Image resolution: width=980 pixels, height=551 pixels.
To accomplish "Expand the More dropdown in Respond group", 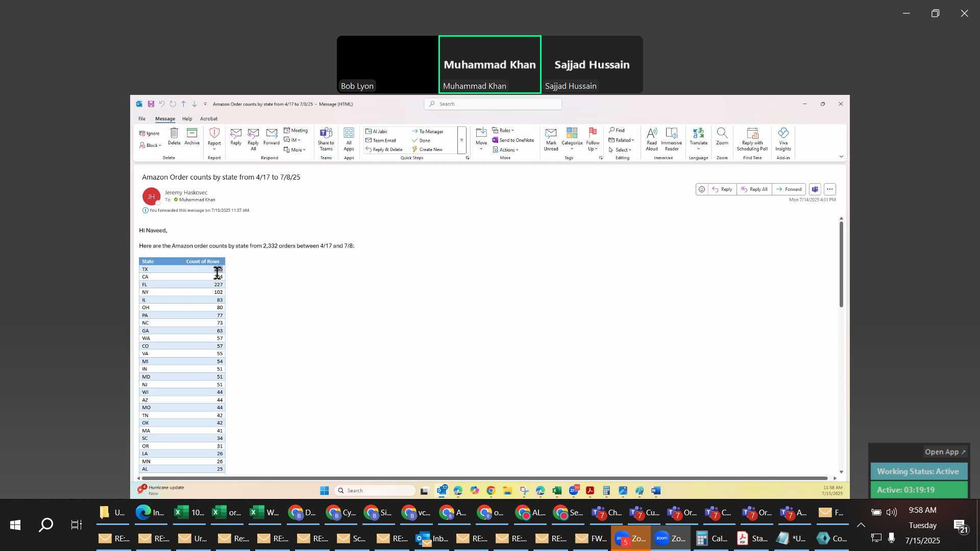I will 295,150.
